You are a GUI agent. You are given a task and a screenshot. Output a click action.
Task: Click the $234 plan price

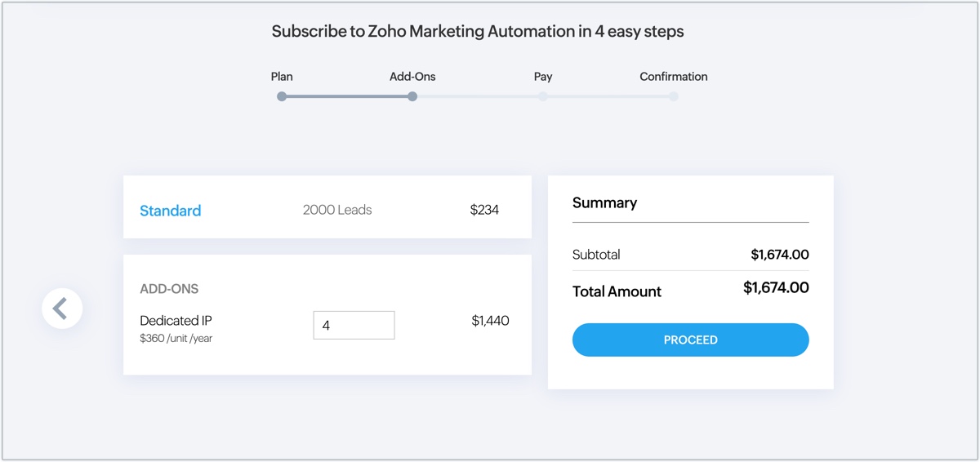tap(484, 210)
